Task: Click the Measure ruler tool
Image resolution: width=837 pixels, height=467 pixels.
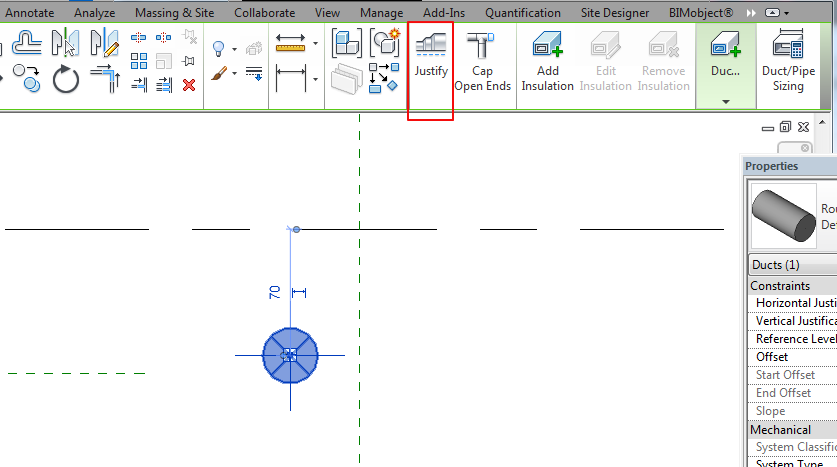Action: [x=290, y=43]
